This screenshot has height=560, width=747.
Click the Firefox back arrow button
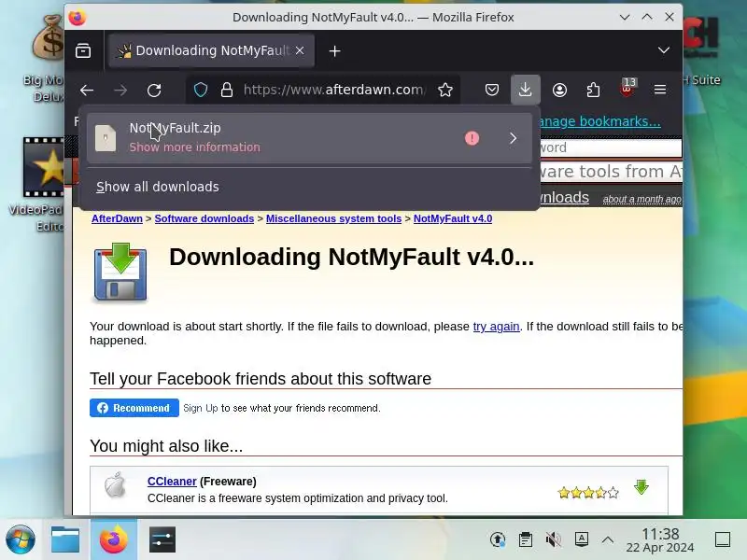click(x=87, y=90)
